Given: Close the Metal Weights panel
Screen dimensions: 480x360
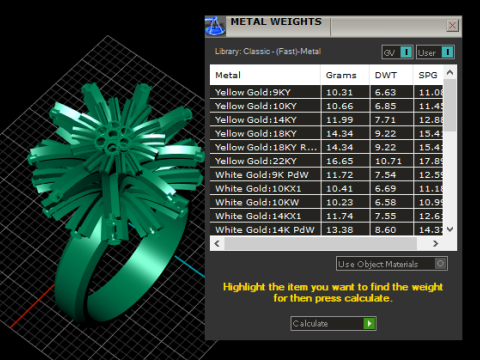Looking at the screenshot, I should click(x=452, y=25).
